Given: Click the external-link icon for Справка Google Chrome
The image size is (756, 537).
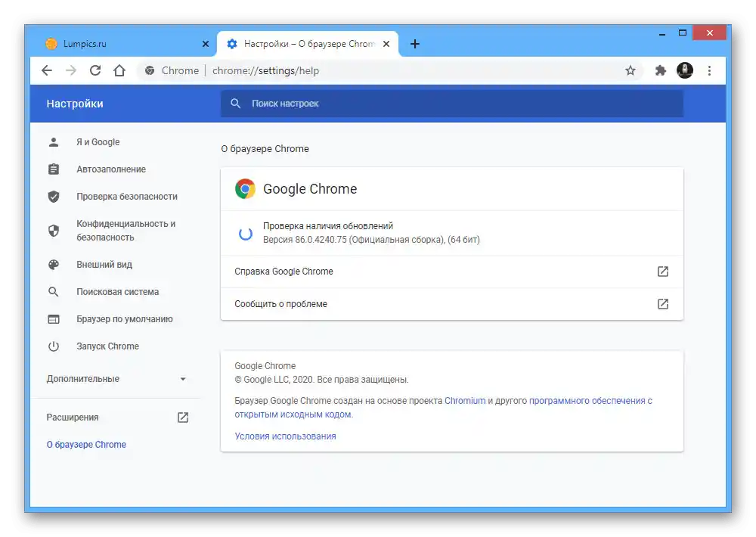Looking at the screenshot, I should click(x=663, y=272).
